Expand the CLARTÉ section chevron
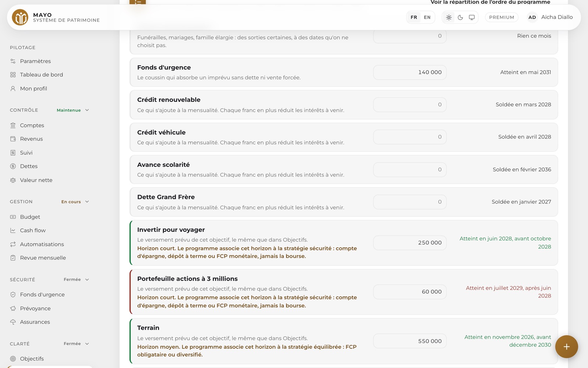The width and height of the screenshot is (588, 368). 87,344
